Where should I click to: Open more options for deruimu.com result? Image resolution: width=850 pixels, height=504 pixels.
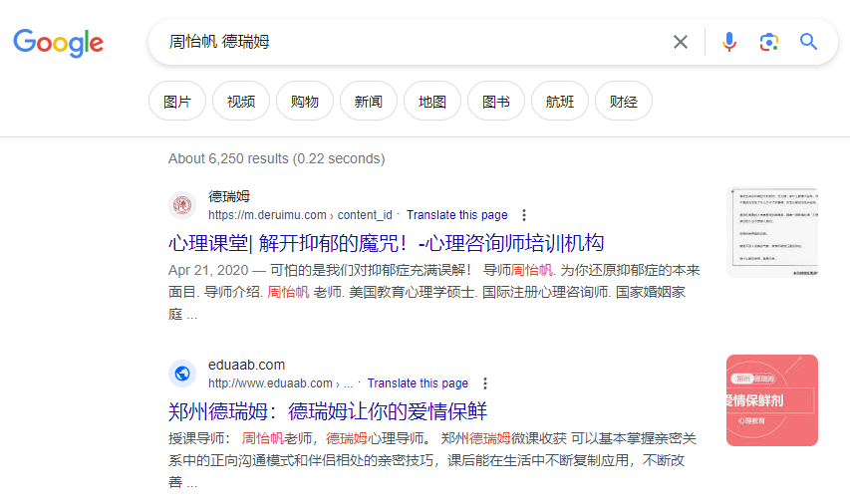524,215
